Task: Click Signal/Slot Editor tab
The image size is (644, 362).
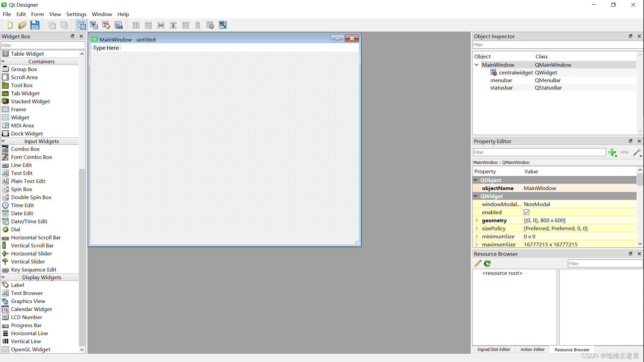Action: (494, 350)
